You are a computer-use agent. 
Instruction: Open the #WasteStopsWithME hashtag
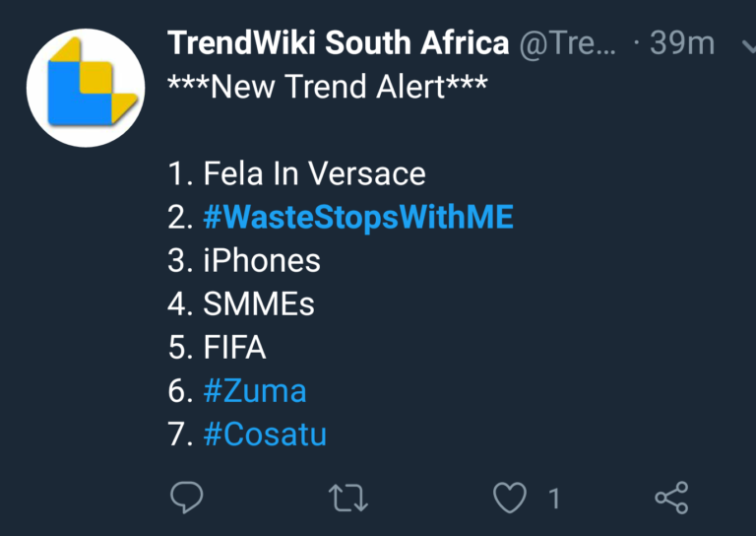(x=358, y=218)
